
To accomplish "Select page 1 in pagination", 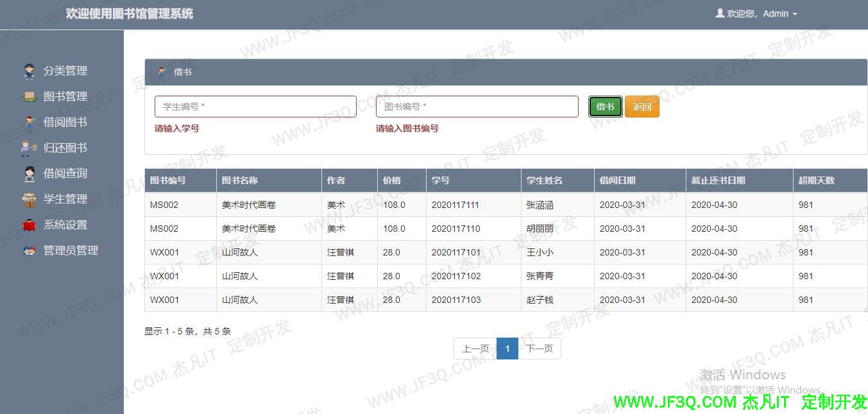I will (507, 349).
